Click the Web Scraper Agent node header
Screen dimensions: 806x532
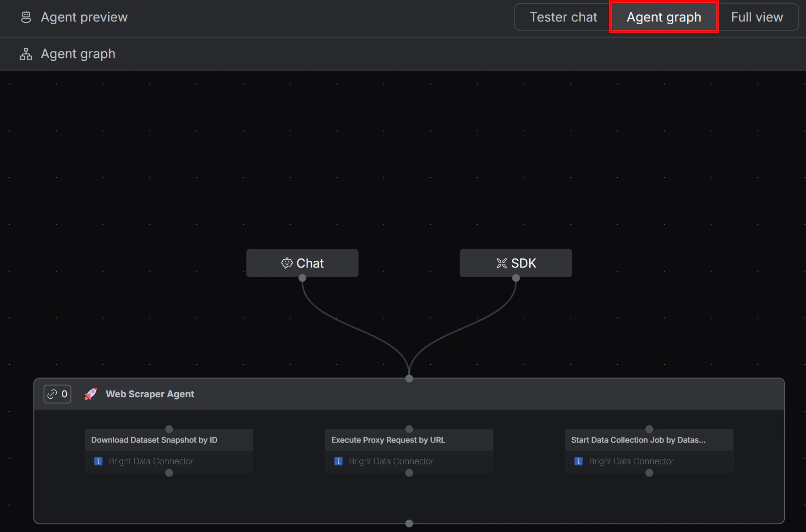(x=150, y=394)
